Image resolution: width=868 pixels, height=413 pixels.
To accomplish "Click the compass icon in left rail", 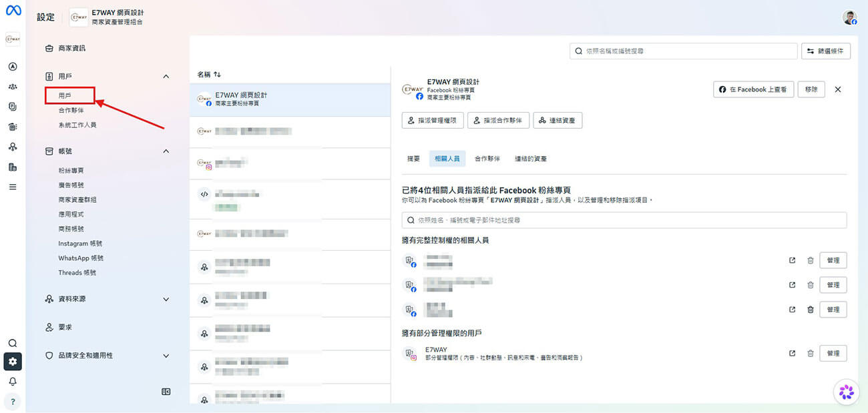I will (13, 67).
